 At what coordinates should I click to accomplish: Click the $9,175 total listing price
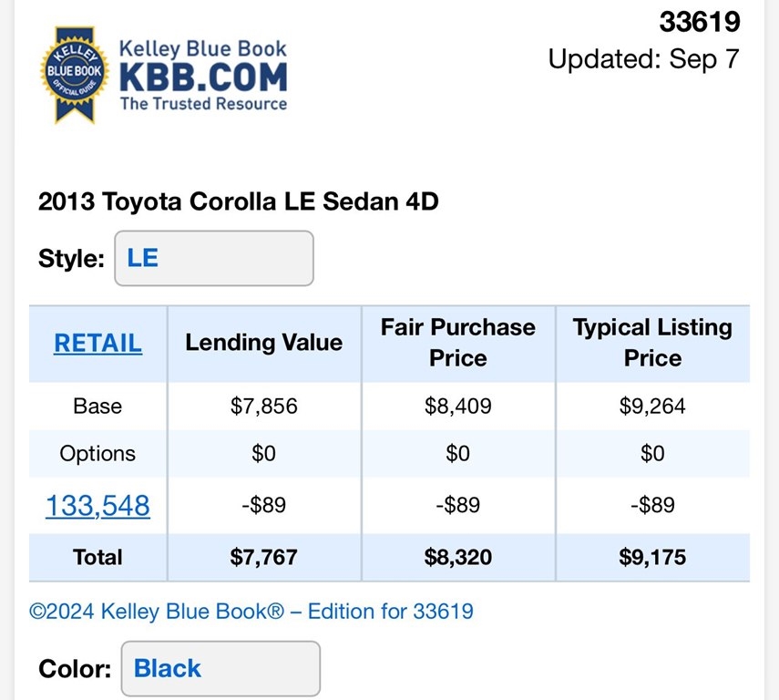coord(652,557)
